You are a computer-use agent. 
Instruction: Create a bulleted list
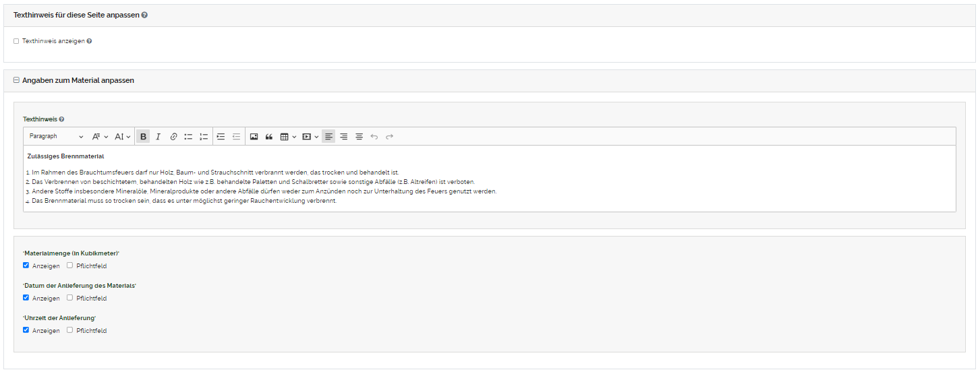click(189, 137)
